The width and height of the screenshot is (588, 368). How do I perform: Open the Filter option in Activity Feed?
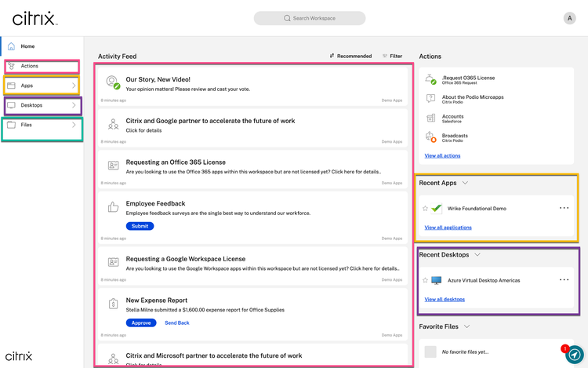click(x=392, y=56)
